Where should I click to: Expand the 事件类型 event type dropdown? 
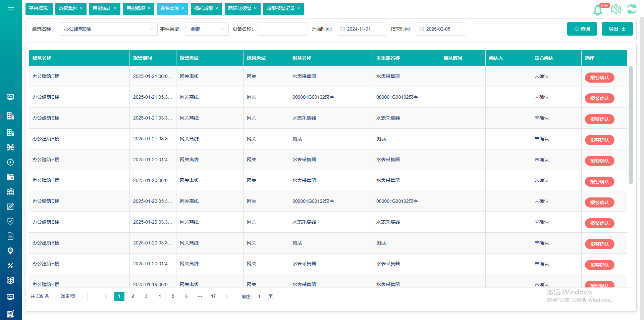click(207, 29)
